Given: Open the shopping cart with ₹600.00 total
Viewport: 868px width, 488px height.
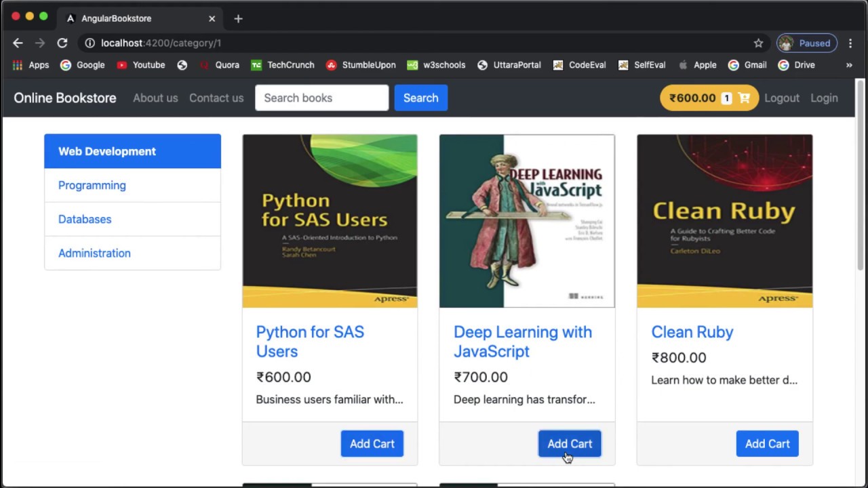Looking at the screenshot, I should (709, 98).
